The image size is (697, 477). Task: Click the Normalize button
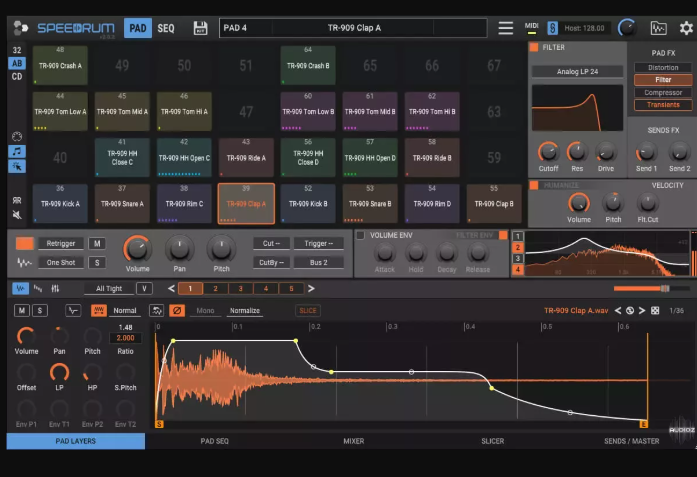tap(244, 310)
